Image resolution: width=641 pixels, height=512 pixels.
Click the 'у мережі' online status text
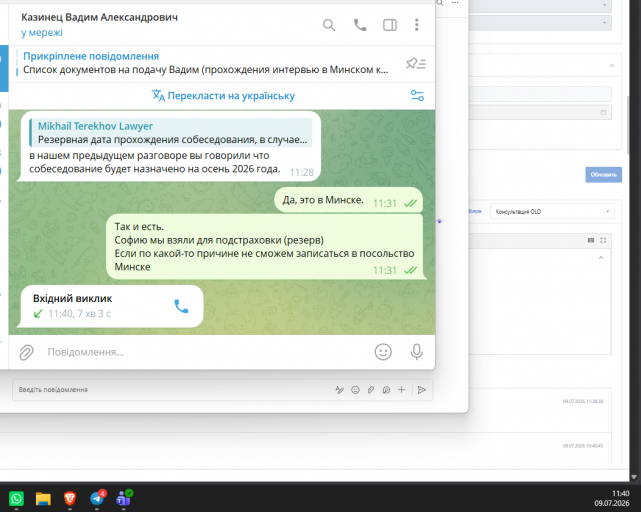pos(42,32)
